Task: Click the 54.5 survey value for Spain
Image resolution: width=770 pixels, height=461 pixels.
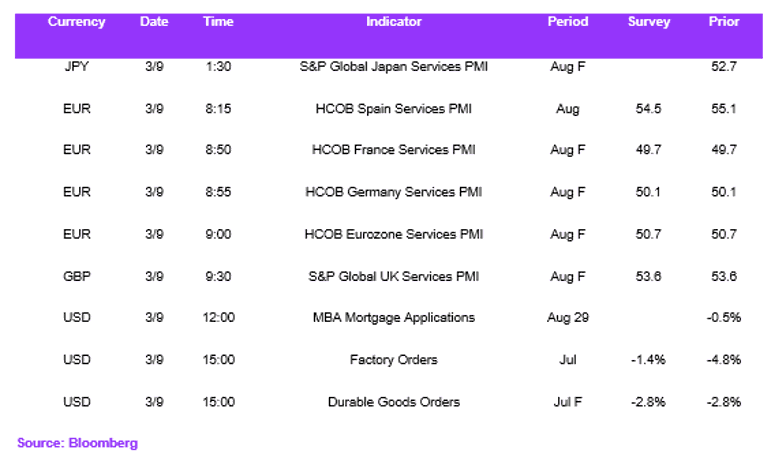Action: tap(648, 108)
